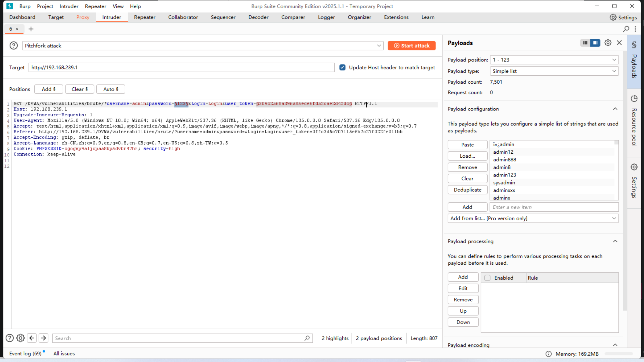Viewport: 644px width, 362px height.
Task: Close the Payloads side panel
Action: point(619,43)
